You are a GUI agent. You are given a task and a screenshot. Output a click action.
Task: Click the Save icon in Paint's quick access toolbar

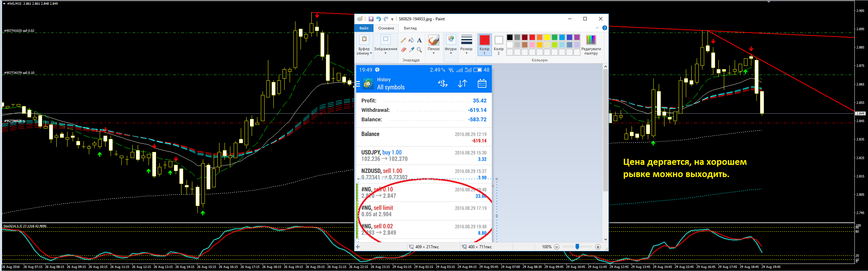click(371, 19)
